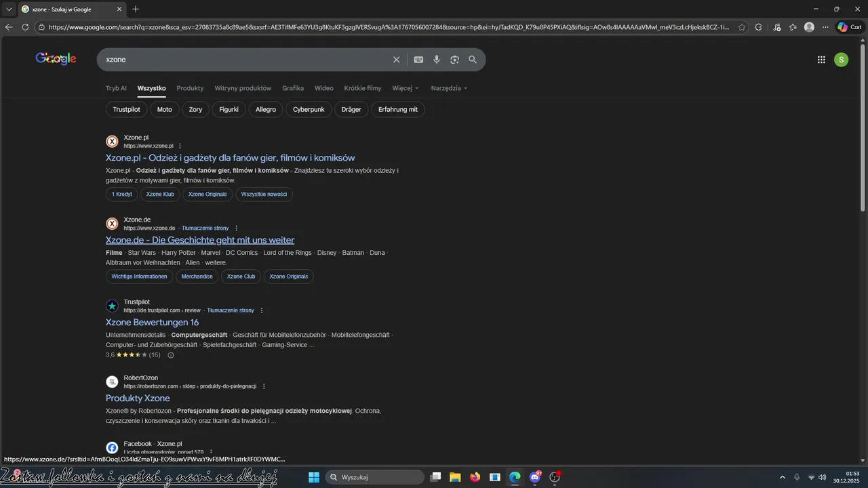Open the Google account avatar S
Viewport: 868px width, 488px height.
click(x=841, y=60)
